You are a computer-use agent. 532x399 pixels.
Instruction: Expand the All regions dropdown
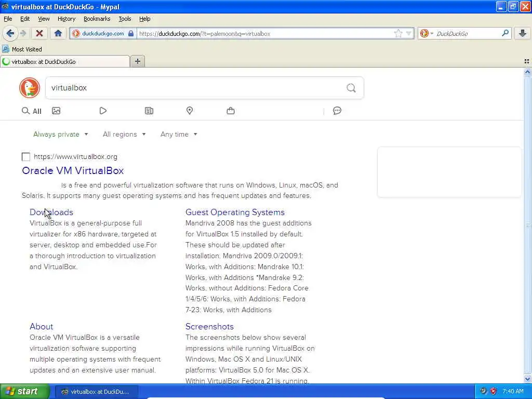(x=124, y=135)
